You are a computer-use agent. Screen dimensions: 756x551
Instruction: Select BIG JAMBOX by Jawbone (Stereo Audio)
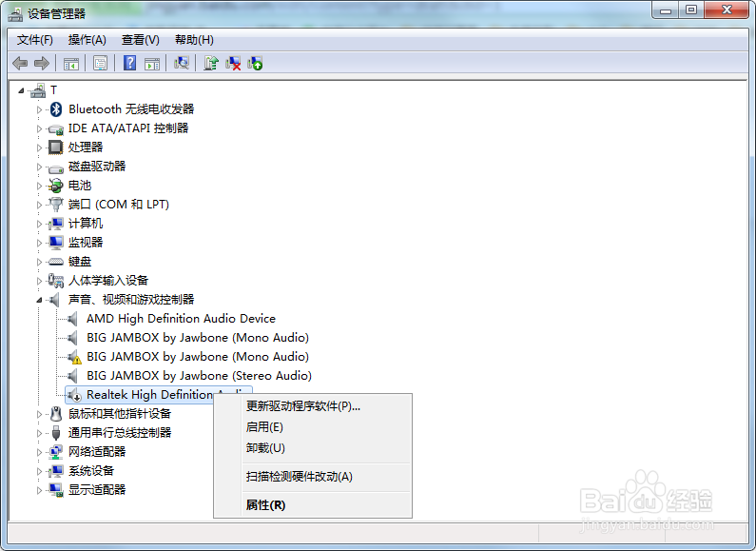click(x=199, y=376)
